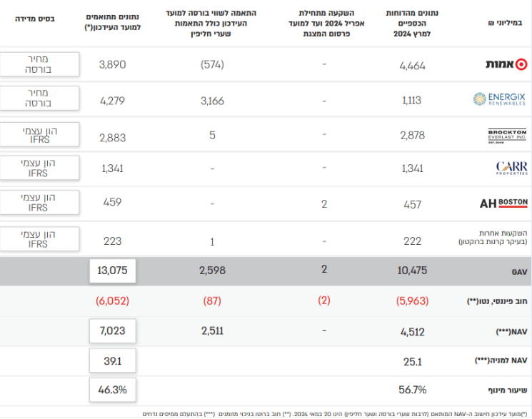Select the 13,075 adjusted GAV box
The height and width of the screenshot is (419, 532).
[x=113, y=271]
